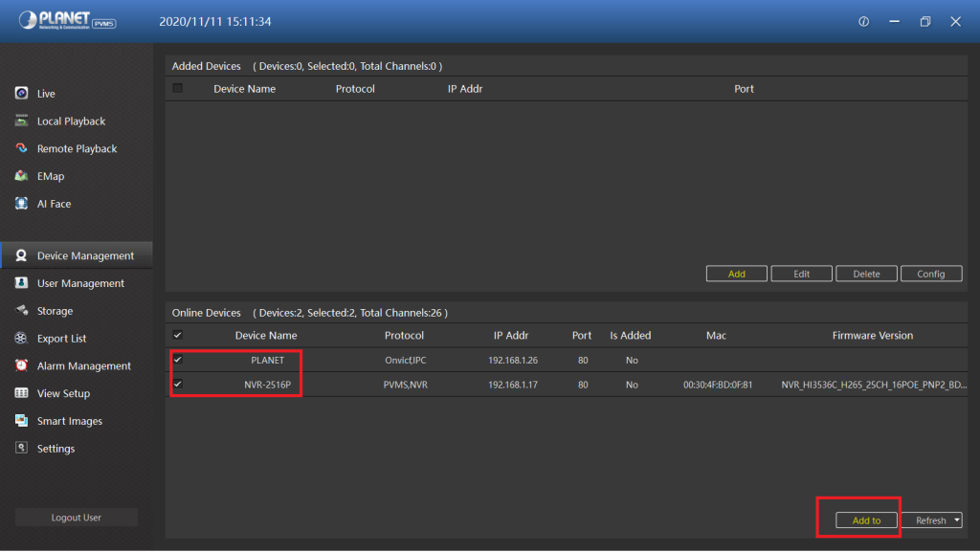Click the Delete button
This screenshot has height=552, width=980.
(x=866, y=274)
